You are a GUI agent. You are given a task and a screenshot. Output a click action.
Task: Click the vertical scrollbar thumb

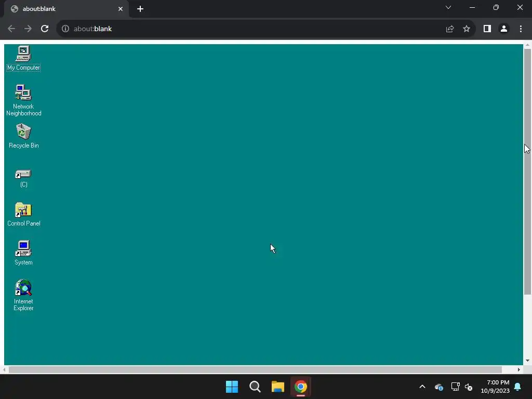click(528, 171)
